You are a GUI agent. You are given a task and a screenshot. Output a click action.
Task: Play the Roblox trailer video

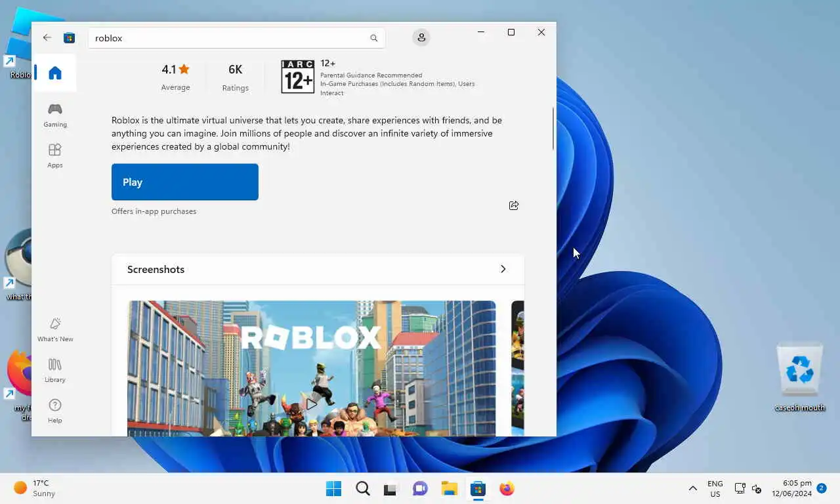[x=311, y=404]
